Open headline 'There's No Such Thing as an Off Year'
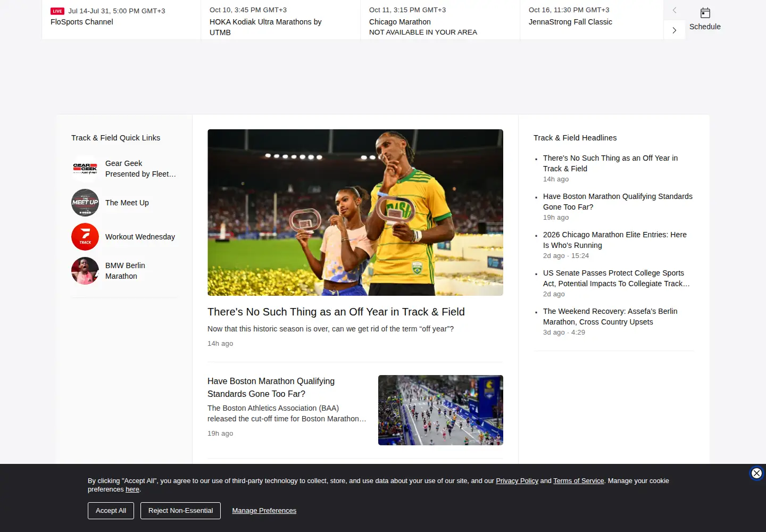 pyautogui.click(x=610, y=163)
